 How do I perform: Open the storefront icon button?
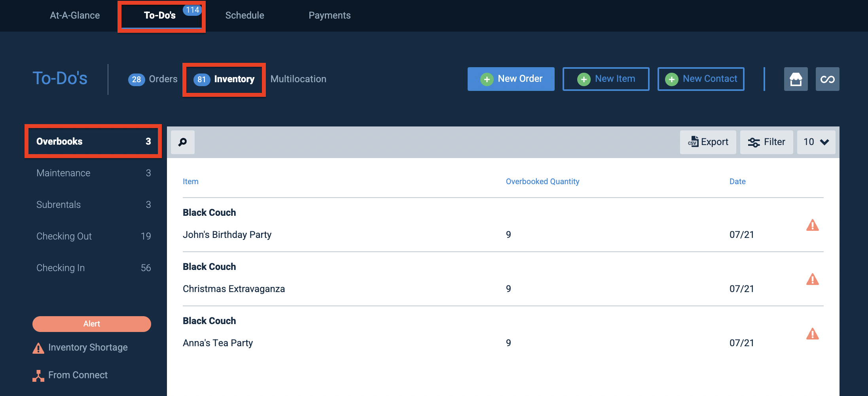(796, 79)
